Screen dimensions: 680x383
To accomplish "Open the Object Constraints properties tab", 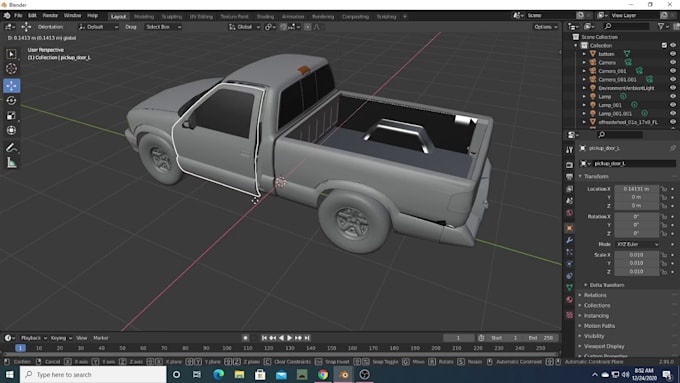I will pyautogui.click(x=569, y=275).
